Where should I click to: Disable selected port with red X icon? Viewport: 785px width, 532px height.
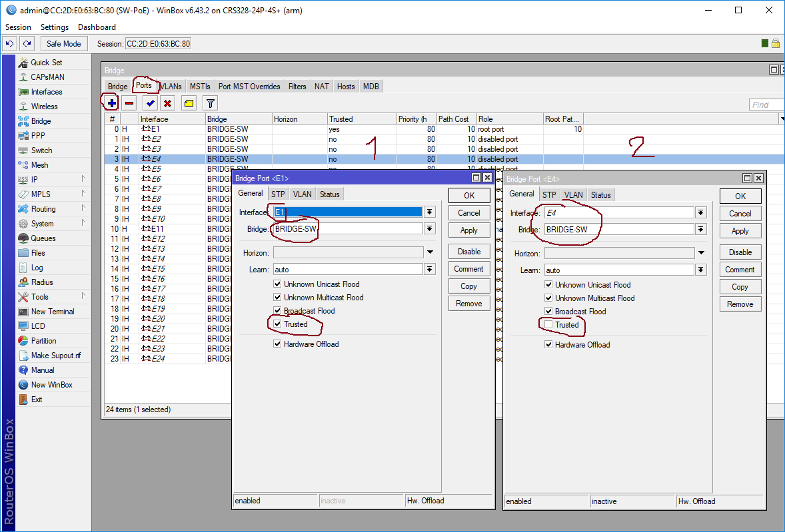[168, 103]
